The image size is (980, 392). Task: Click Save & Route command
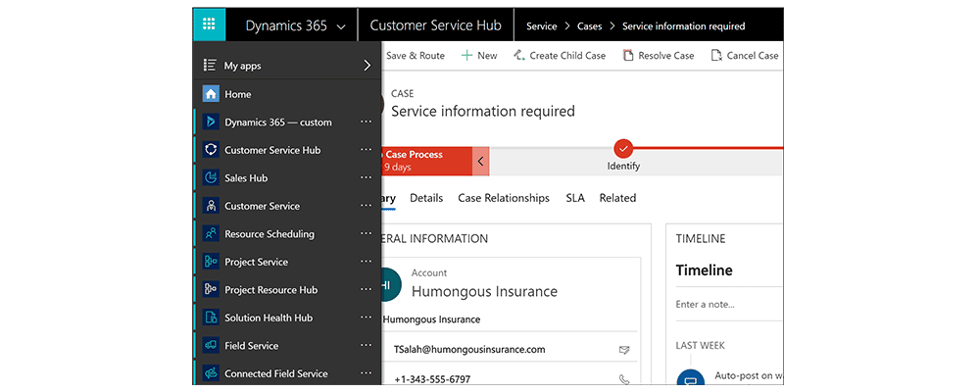tap(415, 56)
